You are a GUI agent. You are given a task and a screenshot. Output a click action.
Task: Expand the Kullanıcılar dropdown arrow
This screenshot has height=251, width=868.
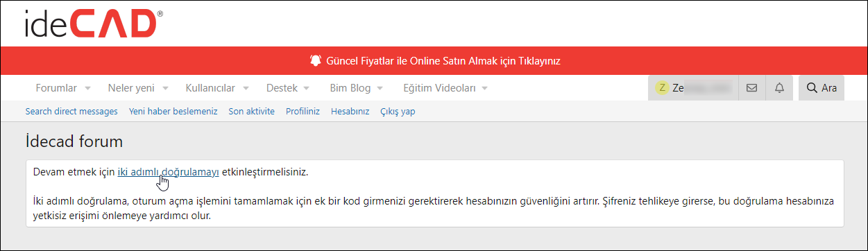[246, 89]
